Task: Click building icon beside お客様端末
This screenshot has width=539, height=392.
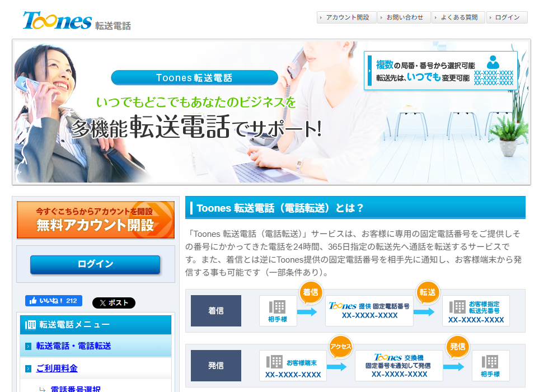Action: [274, 362]
